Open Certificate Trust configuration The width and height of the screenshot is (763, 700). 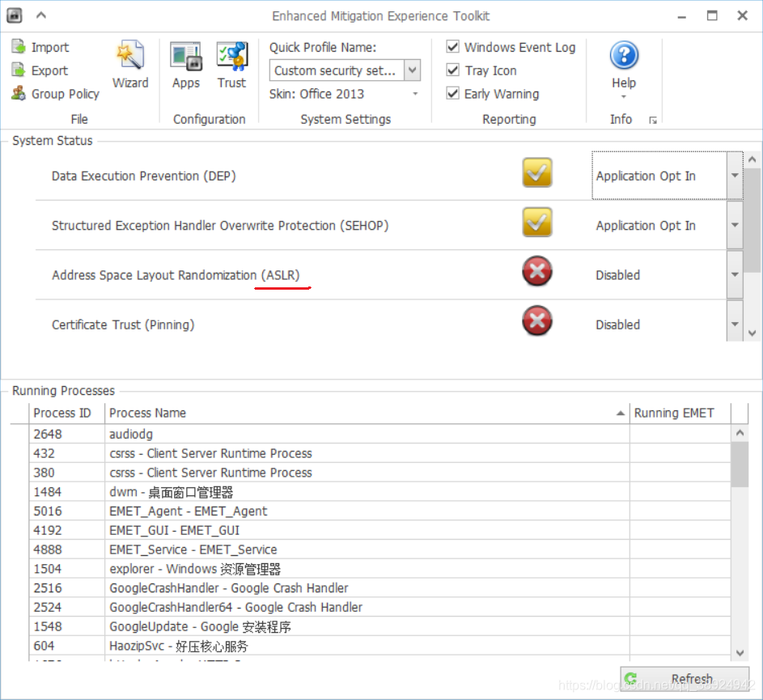click(231, 66)
